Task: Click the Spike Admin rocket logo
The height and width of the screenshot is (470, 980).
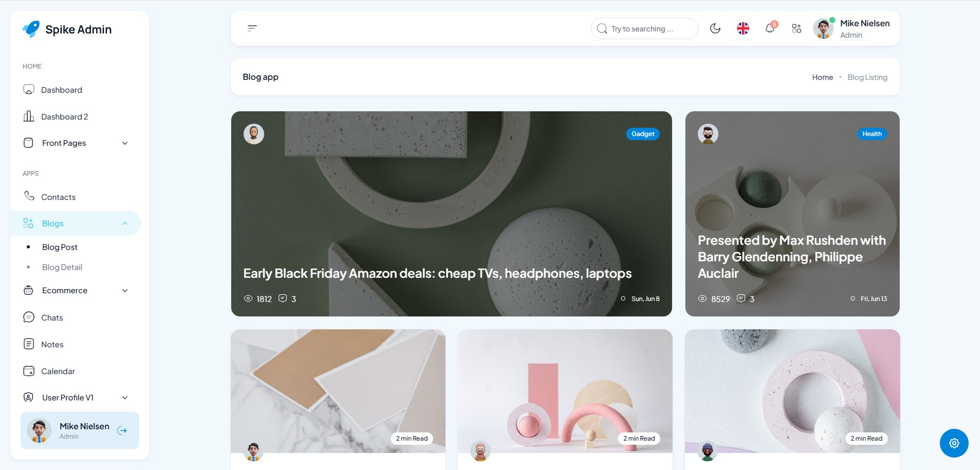Action: click(x=31, y=29)
